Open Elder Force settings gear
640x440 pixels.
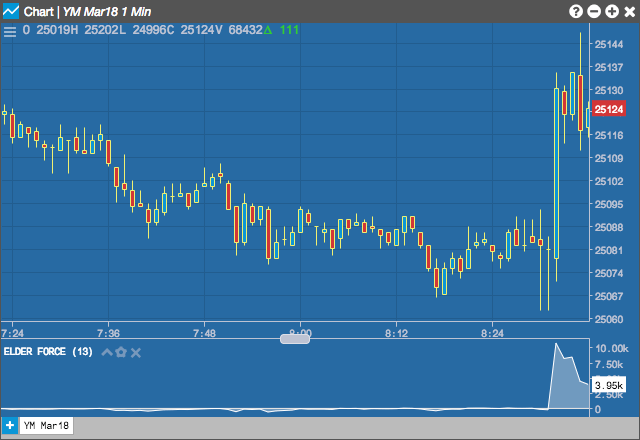click(121, 352)
